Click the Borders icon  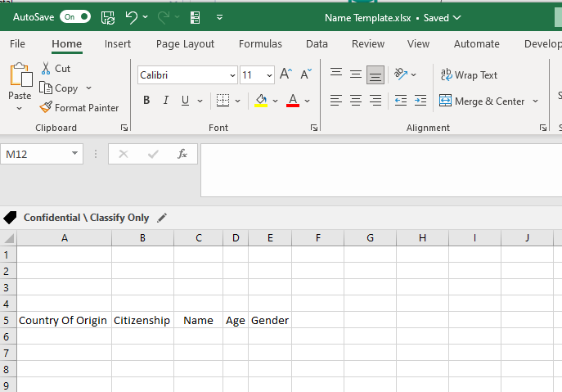223,101
